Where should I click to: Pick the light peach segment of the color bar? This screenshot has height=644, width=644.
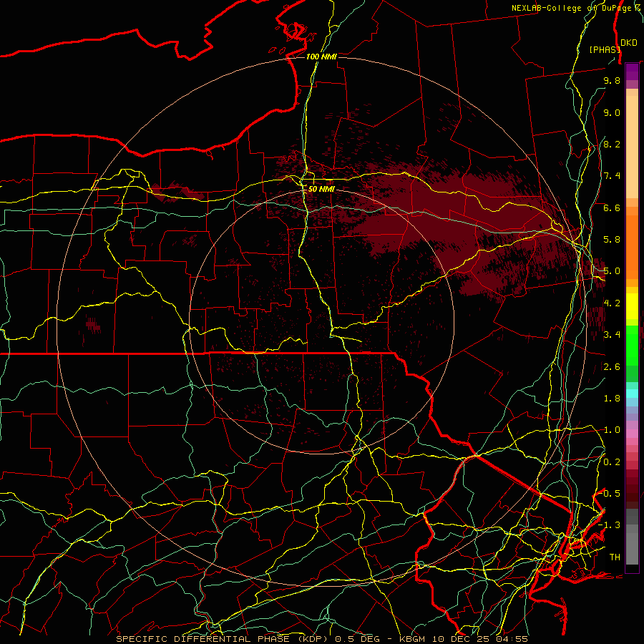click(x=632, y=147)
